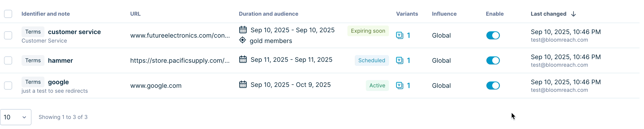Open the customer service redirect name
The width and height of the screenshot is (644, 129).
[74, 32]
